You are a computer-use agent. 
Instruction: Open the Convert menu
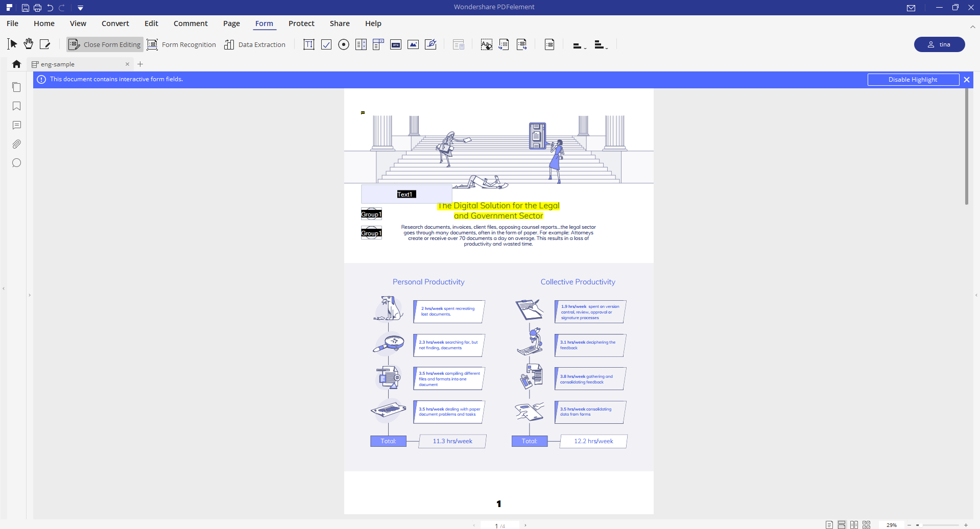(x=115, y=23)
